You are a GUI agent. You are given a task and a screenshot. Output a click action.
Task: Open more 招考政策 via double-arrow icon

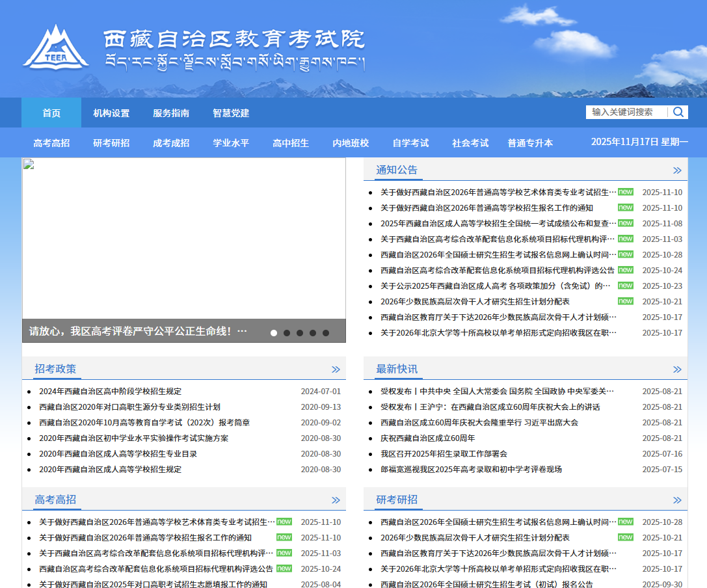(x=336, y=369)
